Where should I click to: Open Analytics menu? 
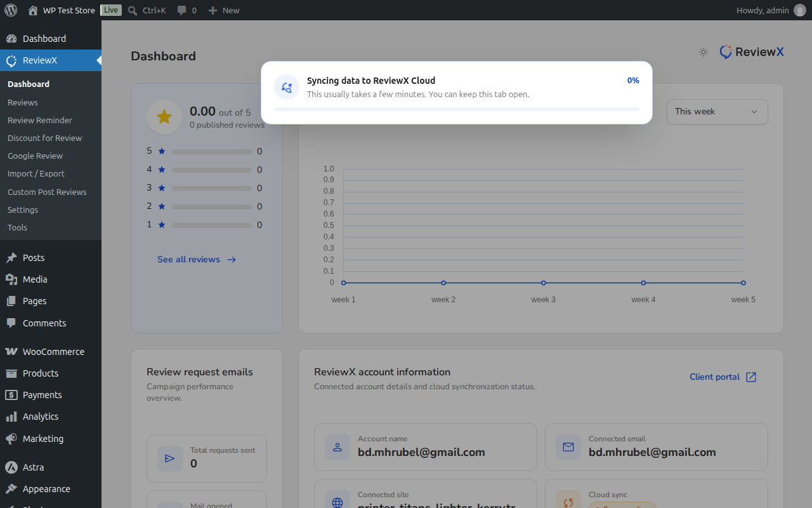click(51, 417)
